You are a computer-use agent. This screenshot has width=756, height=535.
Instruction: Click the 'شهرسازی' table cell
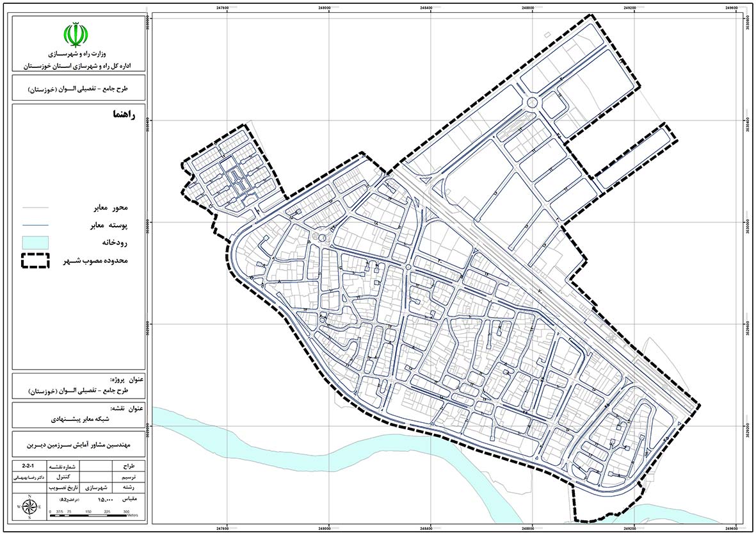point(96,488)
